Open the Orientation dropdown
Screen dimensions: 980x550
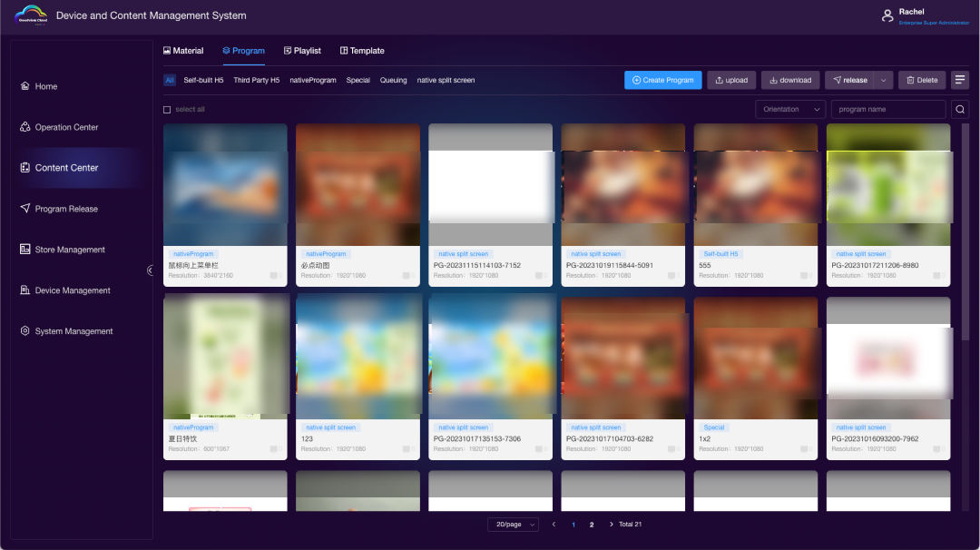(790, 110)
